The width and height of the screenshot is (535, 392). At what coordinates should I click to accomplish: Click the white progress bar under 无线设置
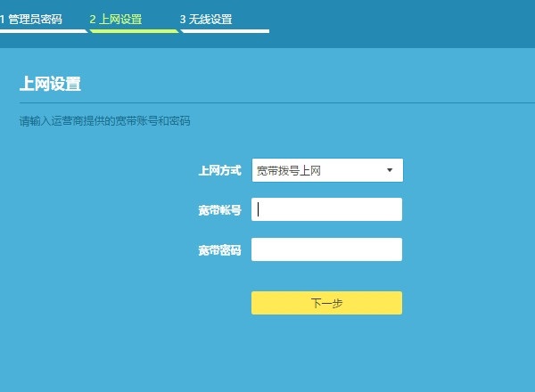pos(225,31)
